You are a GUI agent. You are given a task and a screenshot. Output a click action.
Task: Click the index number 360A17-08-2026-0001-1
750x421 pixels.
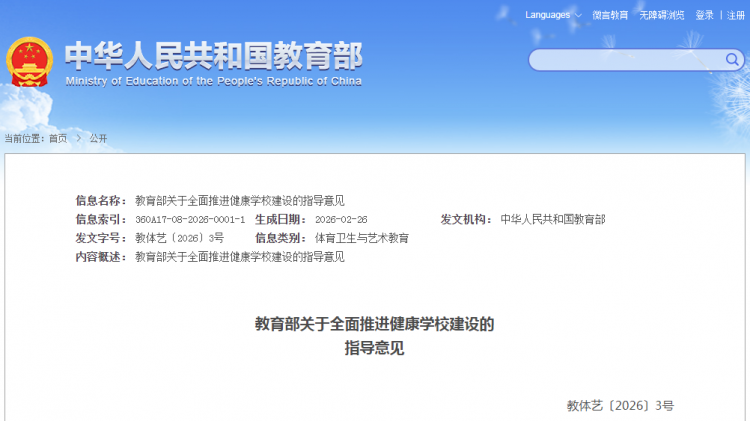click(189, 219)
